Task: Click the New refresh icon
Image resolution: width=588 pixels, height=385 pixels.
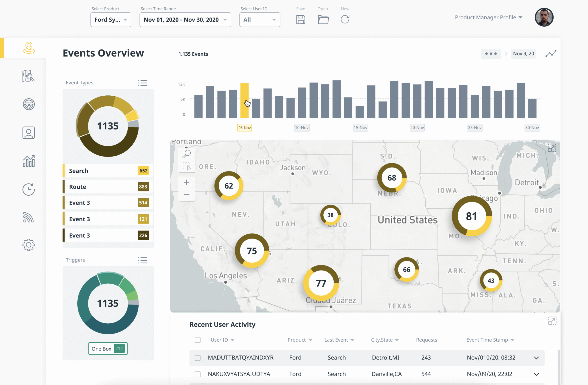Action: 345,20
